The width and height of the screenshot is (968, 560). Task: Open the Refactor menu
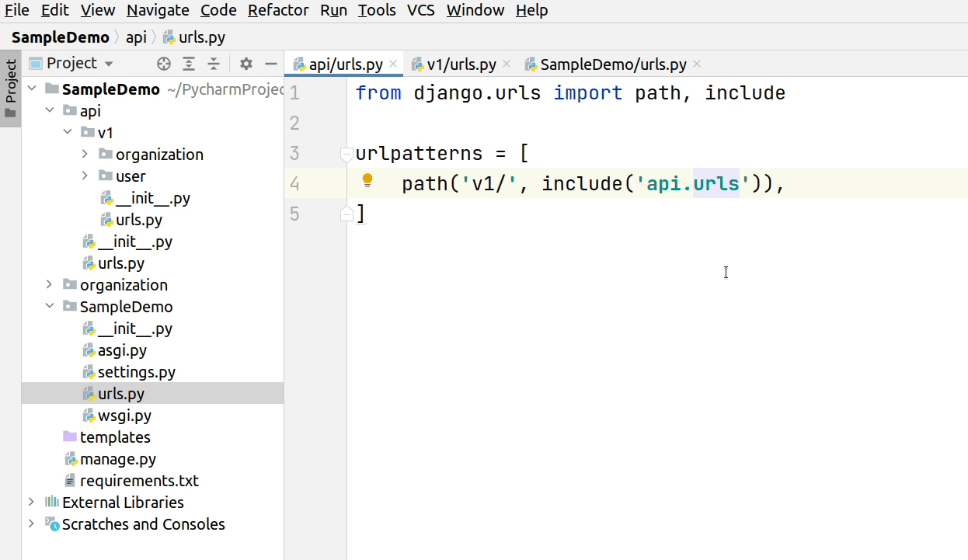click(x=278, y=10)
